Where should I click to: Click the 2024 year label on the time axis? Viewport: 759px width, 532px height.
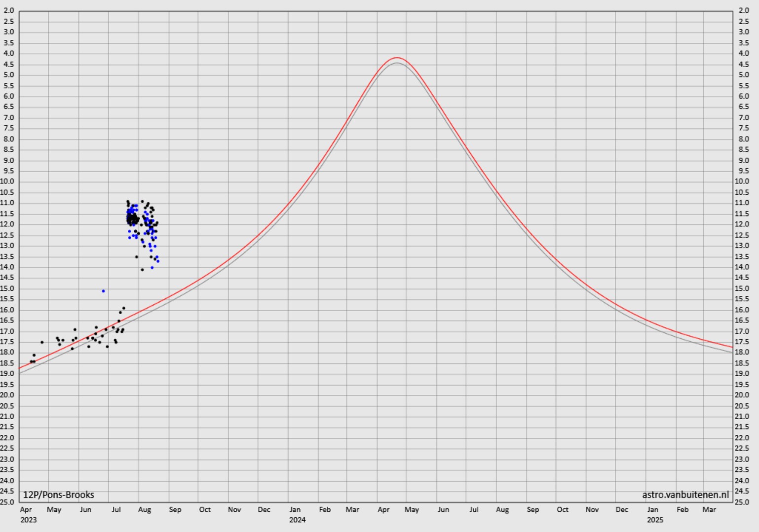pos(297,520)
